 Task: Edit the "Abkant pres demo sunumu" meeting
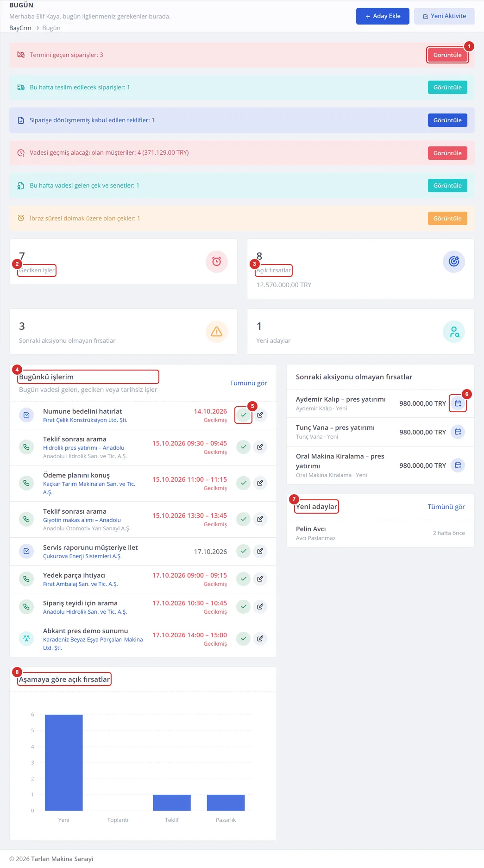[x=260, y=639]
